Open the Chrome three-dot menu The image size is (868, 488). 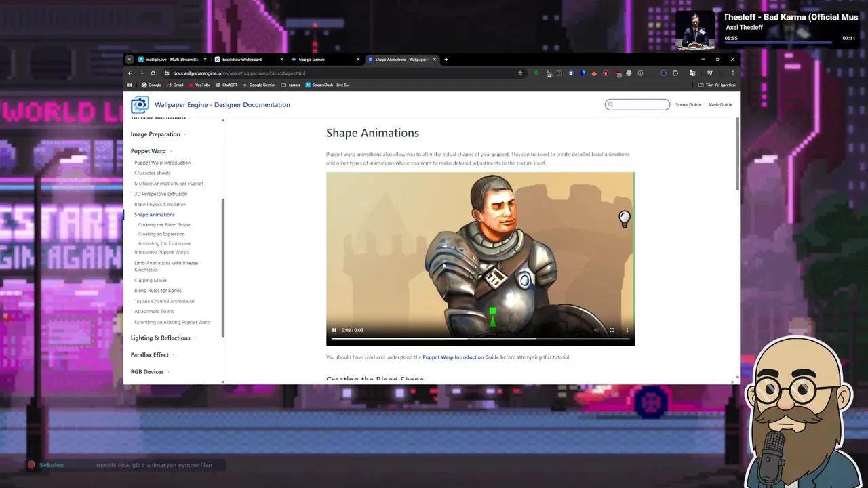(x=732, y=73)
